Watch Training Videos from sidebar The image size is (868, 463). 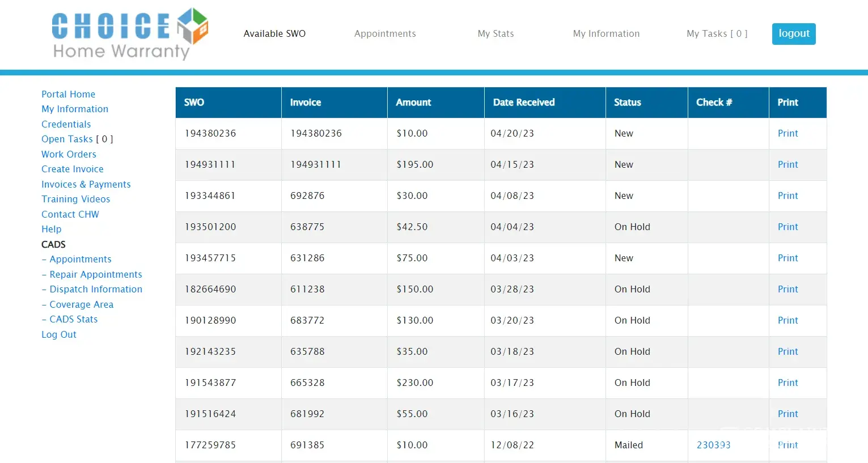(x=76, y=199)
